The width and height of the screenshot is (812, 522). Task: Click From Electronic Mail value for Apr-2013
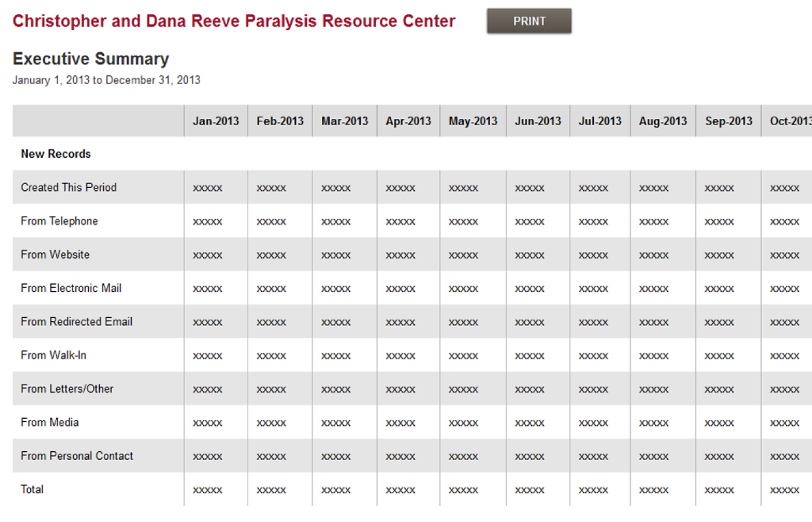pos(400,289)
